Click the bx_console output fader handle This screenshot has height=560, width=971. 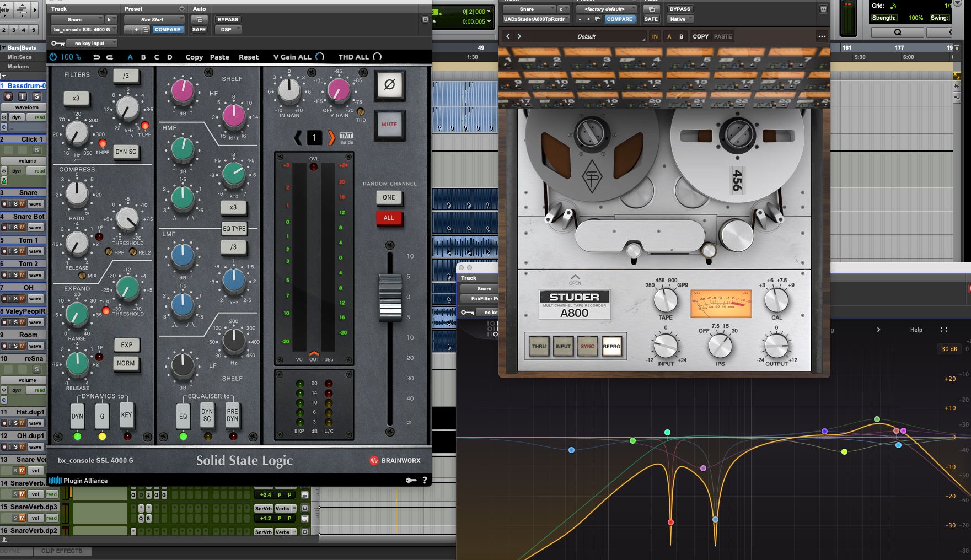pyautogui.click(x=390, y=297)
